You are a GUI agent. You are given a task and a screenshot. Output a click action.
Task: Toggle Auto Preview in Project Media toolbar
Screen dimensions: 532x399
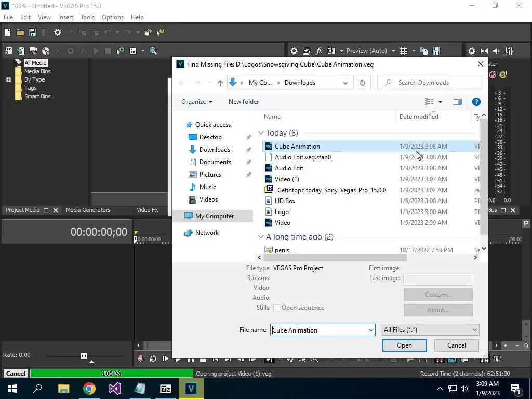coord(120,51)
